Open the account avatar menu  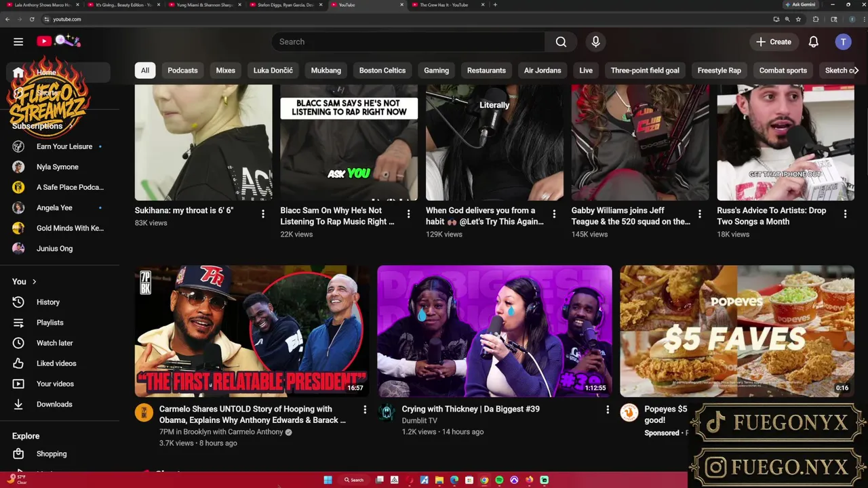[x=843, y=42]
